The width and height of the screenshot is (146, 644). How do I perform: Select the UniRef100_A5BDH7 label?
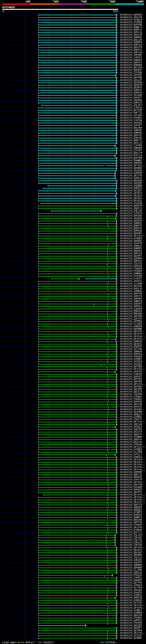[131, 37]
